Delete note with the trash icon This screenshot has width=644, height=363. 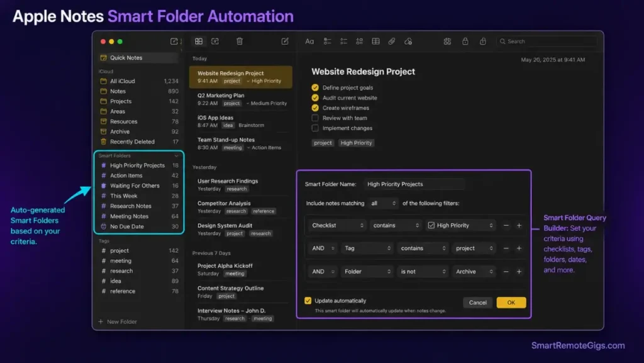coord(240,41)
